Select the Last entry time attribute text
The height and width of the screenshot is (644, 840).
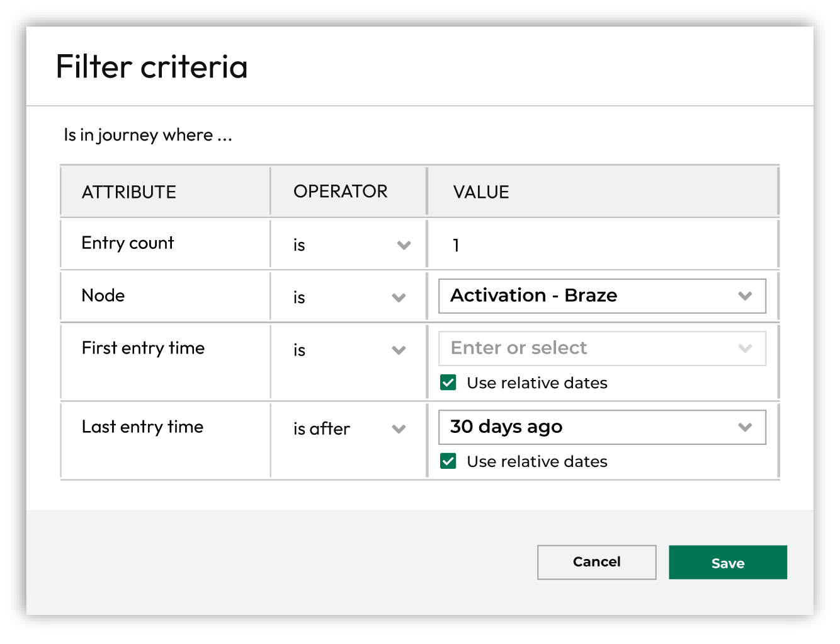[x=142, y=427]
